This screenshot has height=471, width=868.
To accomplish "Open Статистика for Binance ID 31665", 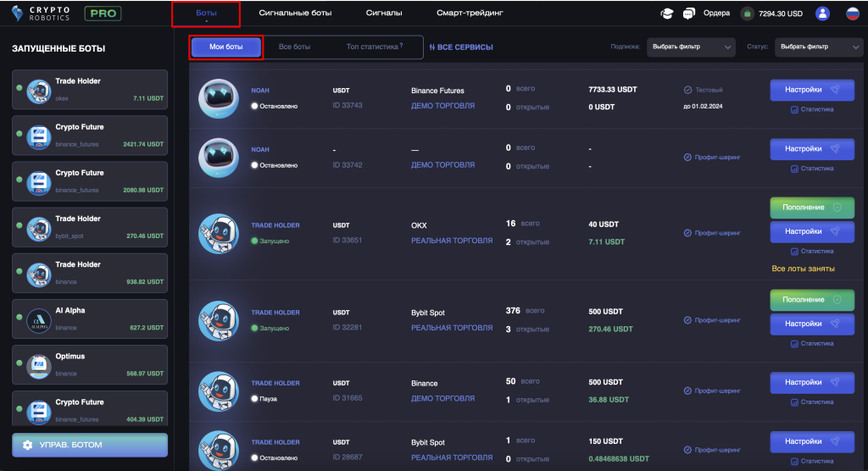I will (x=812, y=402).
